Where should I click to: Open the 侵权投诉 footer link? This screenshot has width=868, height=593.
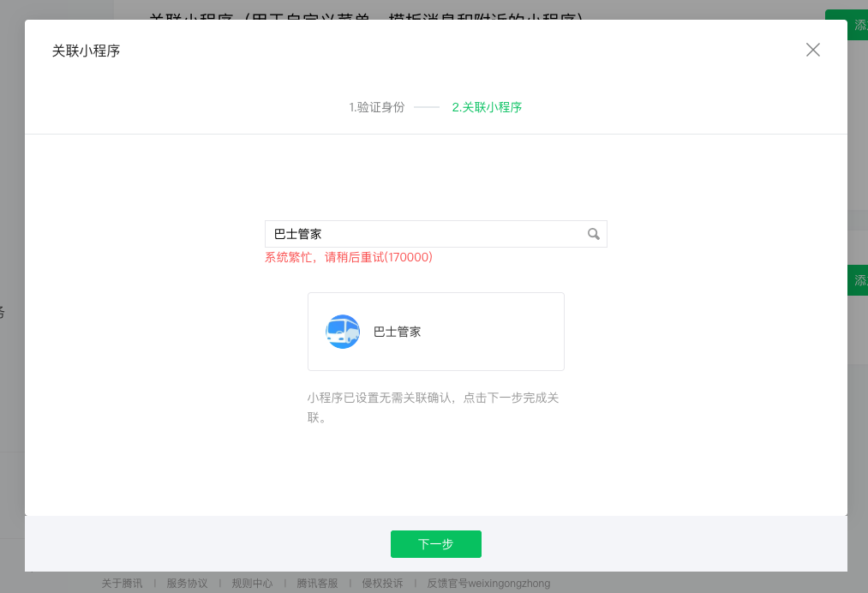click(x=382, y=584)
